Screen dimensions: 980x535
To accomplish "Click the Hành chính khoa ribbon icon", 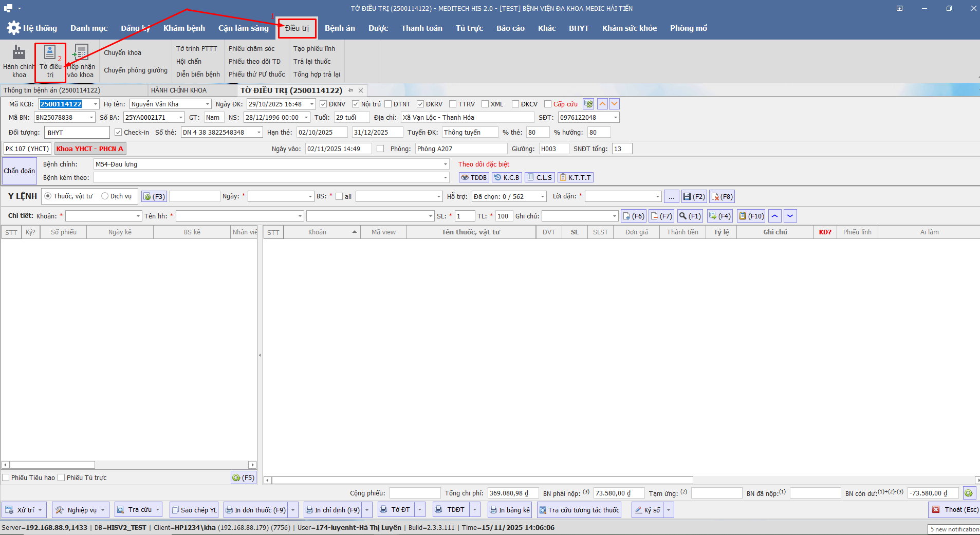I will (x=19, y=53).
